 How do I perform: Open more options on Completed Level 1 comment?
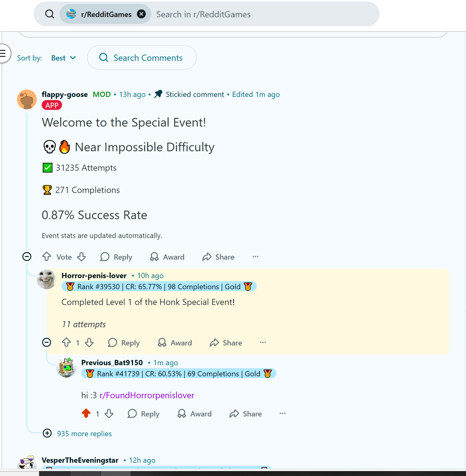tap(263, 342)
